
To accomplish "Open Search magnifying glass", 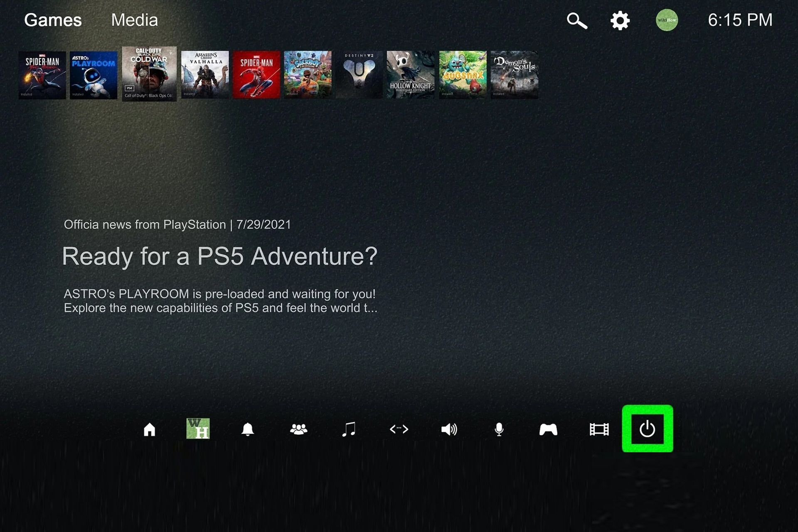I will 577,20.
